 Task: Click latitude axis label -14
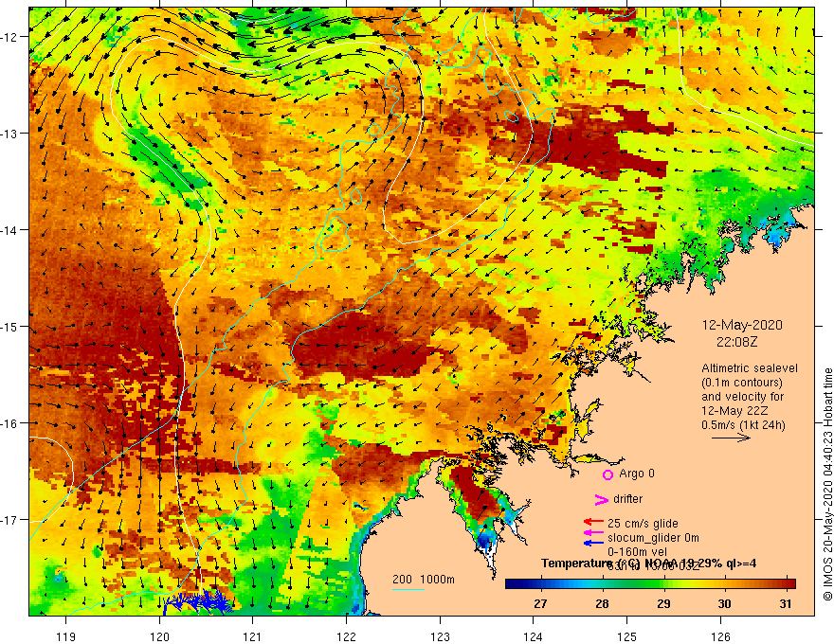9,230
